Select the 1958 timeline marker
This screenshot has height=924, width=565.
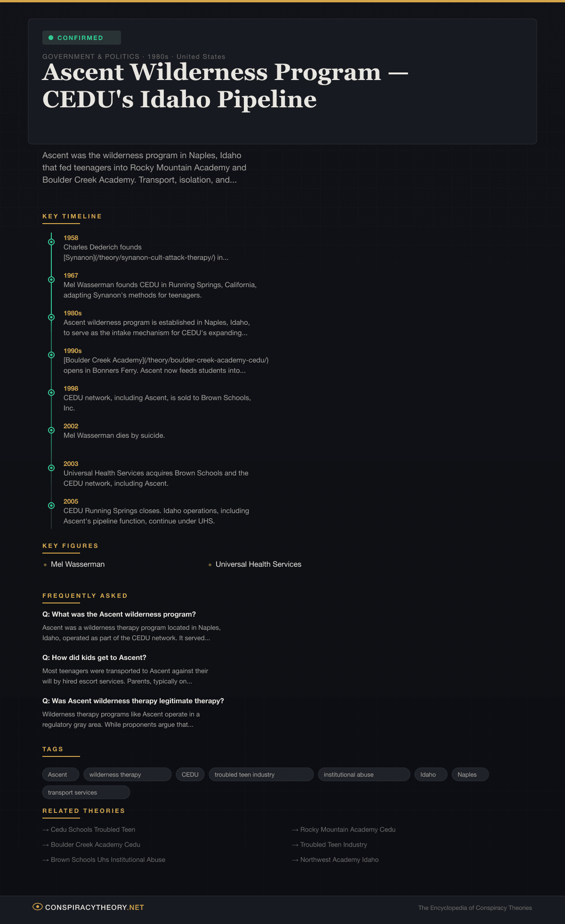[51, 242]
